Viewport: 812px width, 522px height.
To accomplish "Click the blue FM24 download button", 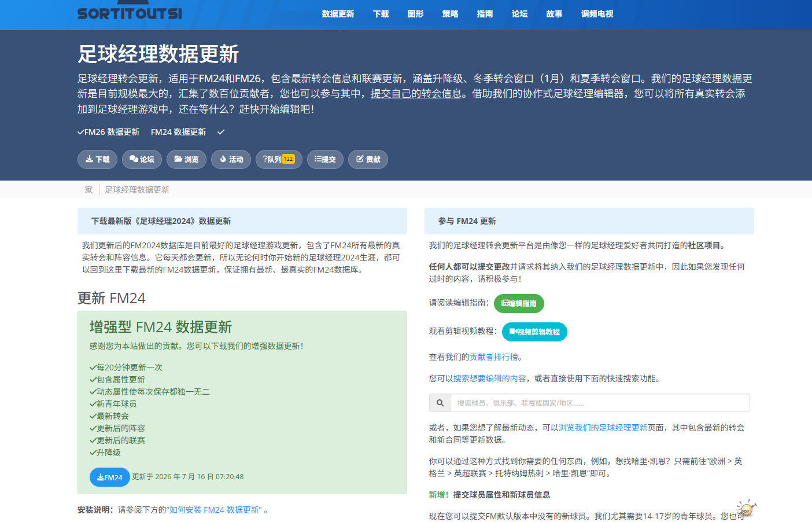I will [110, 477].
